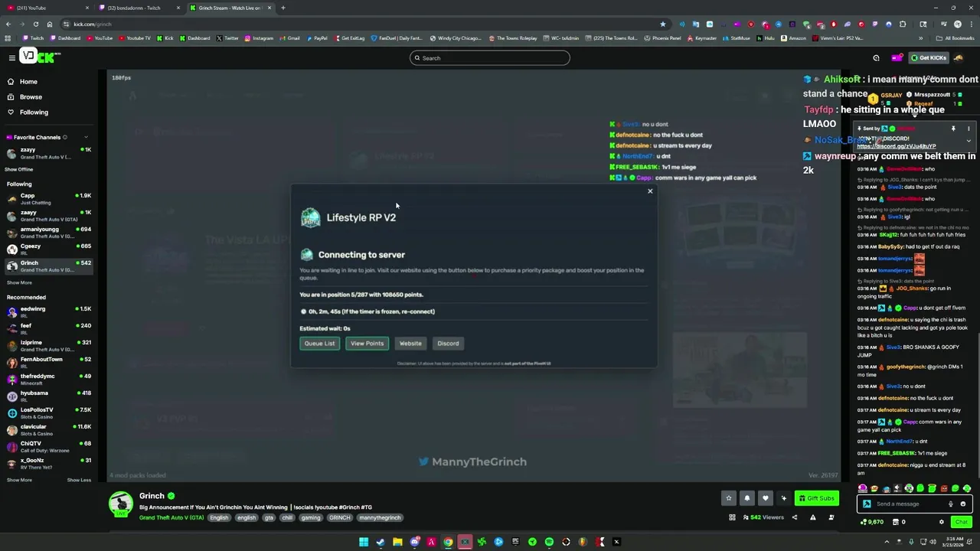This screenshot has height=551, width=980.
Task: Click the volume icon in system tray
Action: click(933, 542)
